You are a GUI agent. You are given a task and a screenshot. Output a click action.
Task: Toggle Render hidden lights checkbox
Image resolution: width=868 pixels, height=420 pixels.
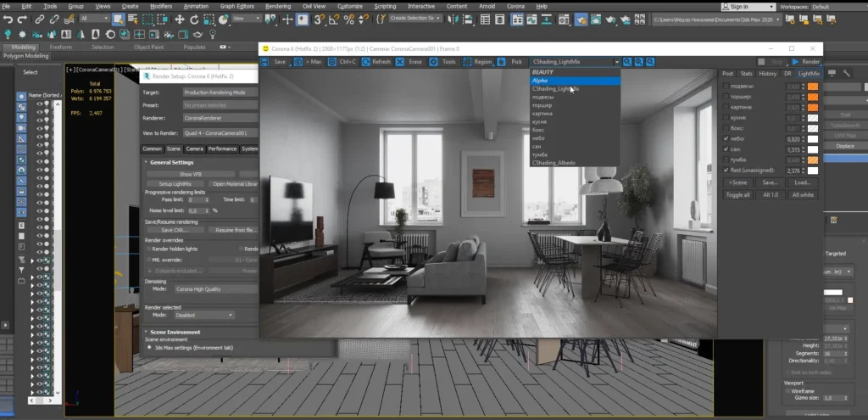[x=148, y=249]
